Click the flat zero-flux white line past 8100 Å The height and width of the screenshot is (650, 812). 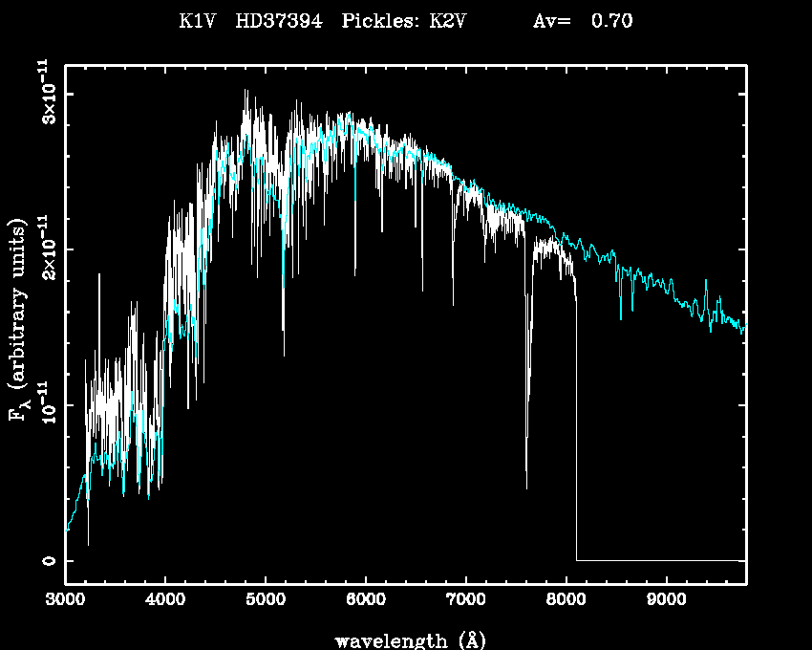(x=659, y=560)
